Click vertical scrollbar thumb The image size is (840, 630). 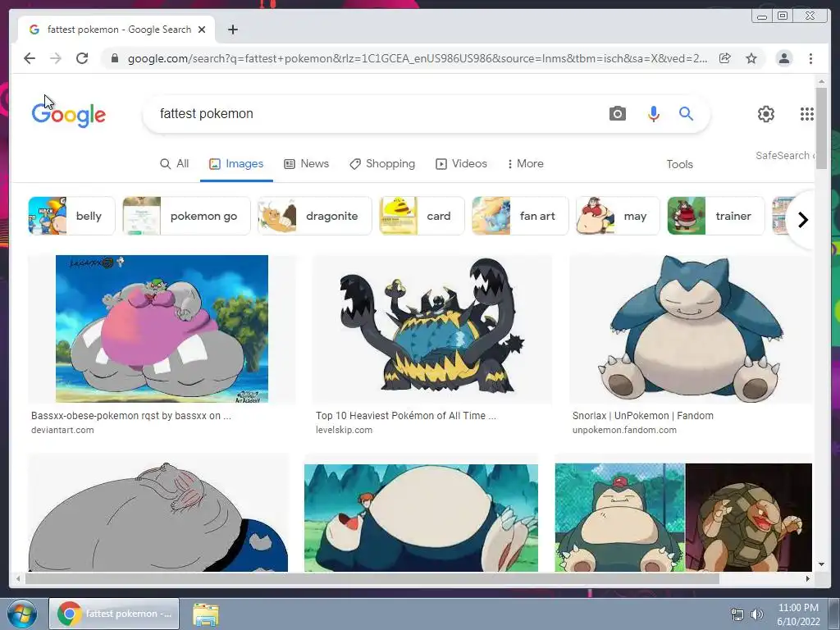coord(821,127)
